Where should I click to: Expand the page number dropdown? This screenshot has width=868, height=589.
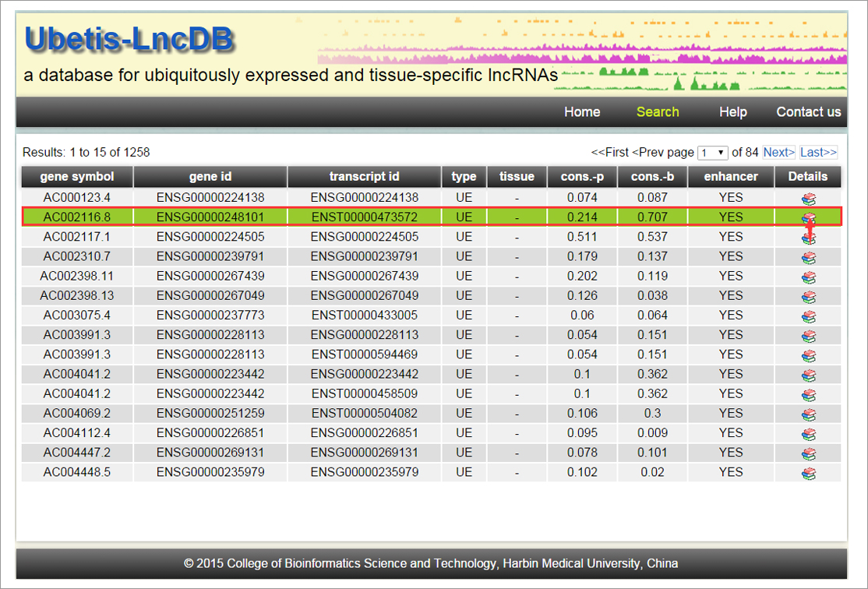(712, 153)
